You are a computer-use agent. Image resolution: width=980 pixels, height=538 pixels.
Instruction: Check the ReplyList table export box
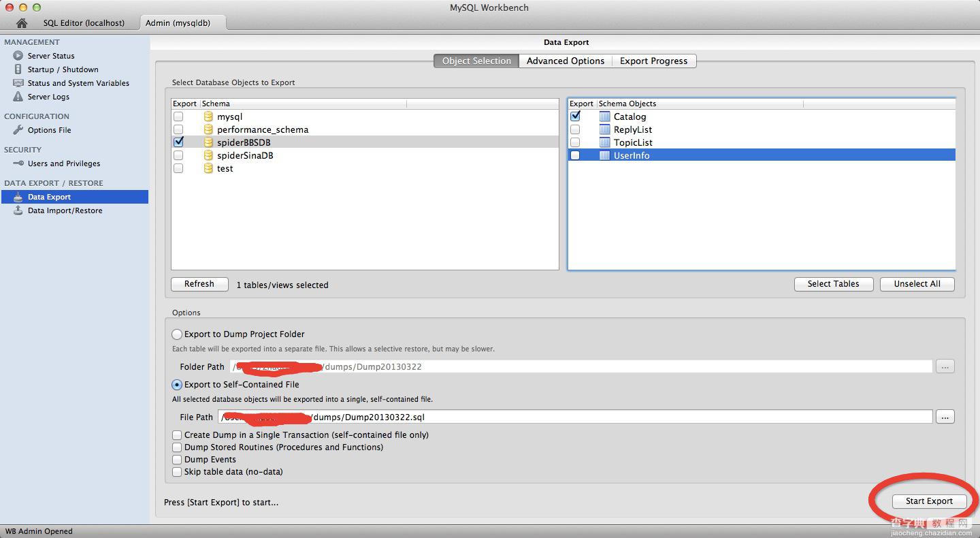(575, 129)
